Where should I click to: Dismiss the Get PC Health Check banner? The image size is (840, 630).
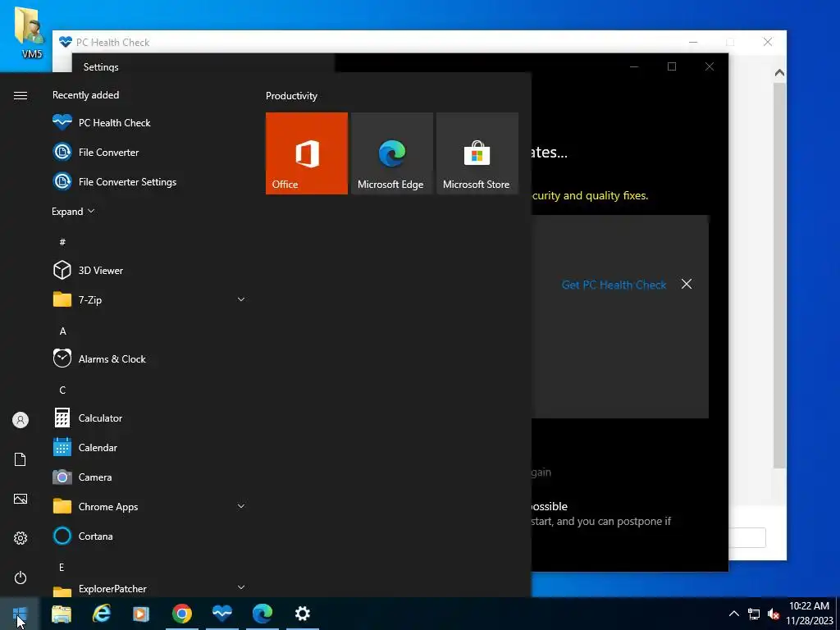687,284
